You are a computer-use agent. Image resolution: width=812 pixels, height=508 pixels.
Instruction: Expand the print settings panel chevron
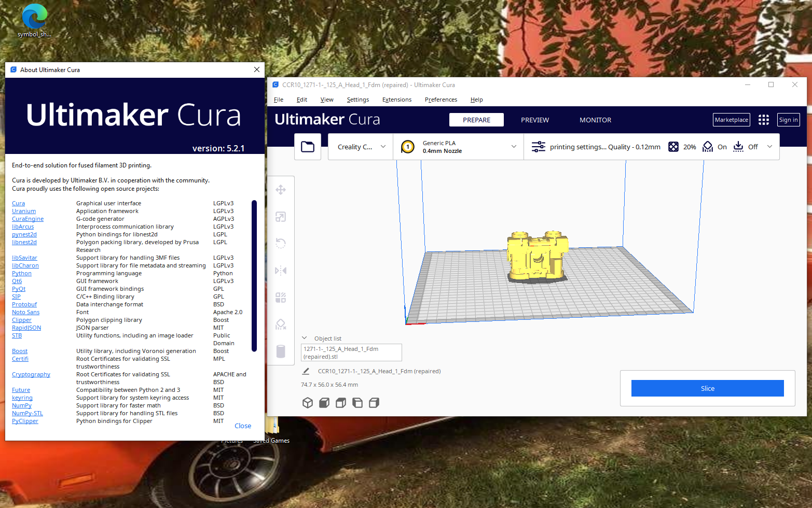[769, 147]
